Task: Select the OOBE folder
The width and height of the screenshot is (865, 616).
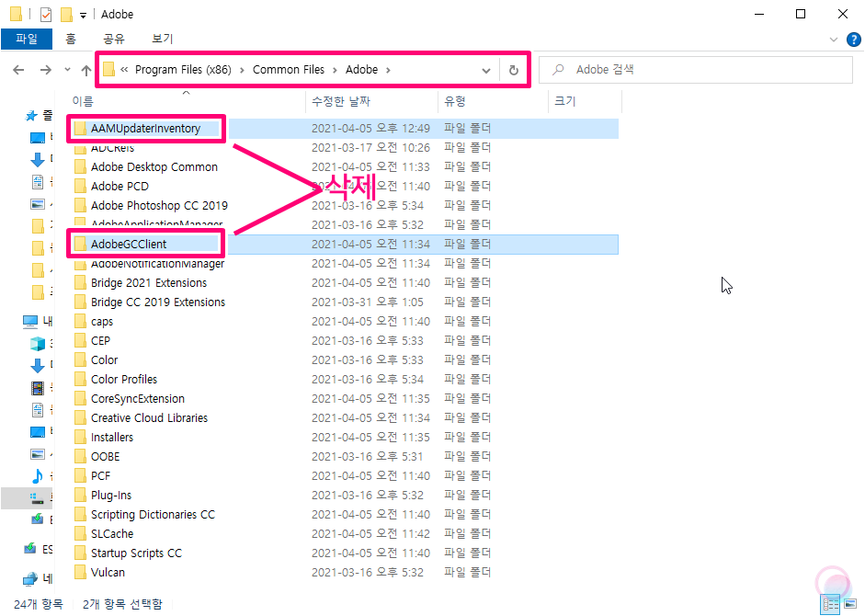Action: pos(105,456)
